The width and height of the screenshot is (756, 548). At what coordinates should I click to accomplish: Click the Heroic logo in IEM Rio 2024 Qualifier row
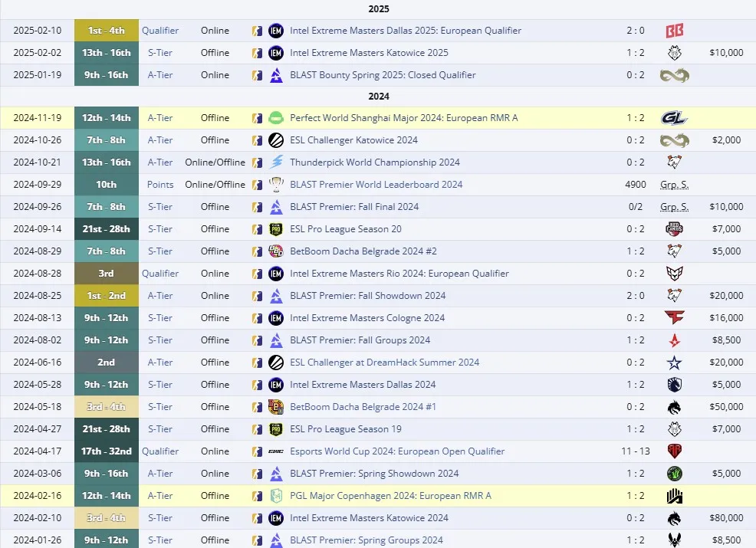click(675, 274)
